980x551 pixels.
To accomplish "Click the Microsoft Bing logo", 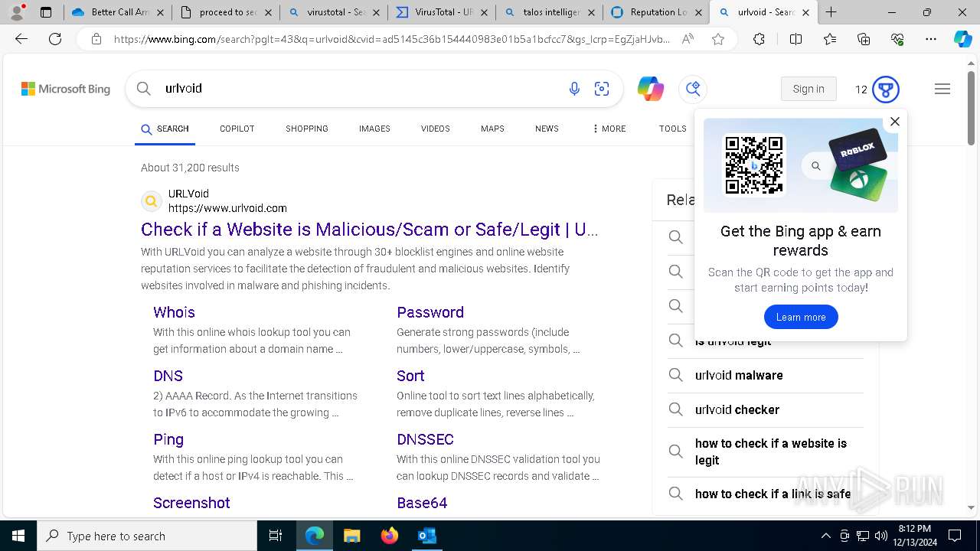I will [x=66, y=89].
